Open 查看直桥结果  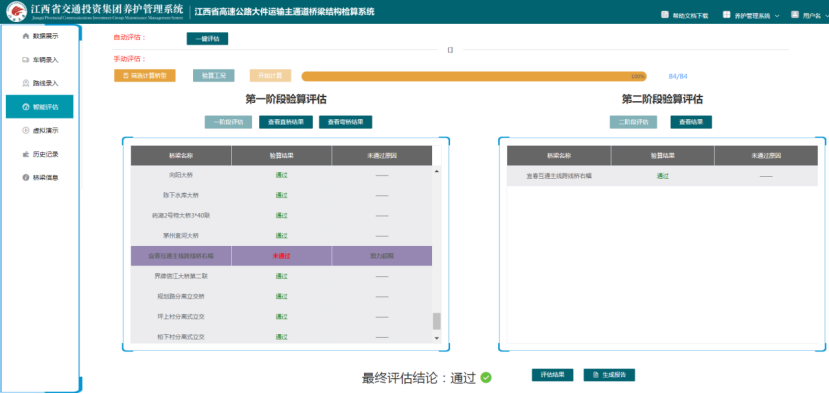[285, 122]
